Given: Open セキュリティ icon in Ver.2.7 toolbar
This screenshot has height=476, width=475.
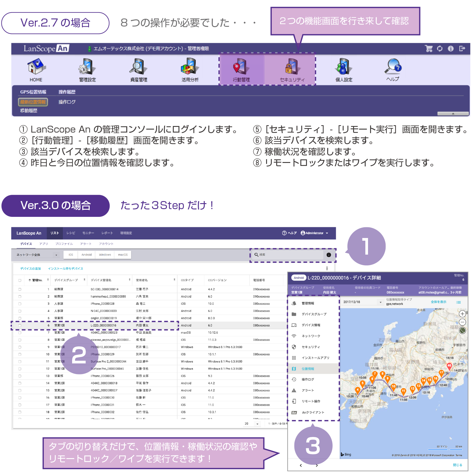Looking at the screenshot, I should pyautogui.click(x=292, y=70).
